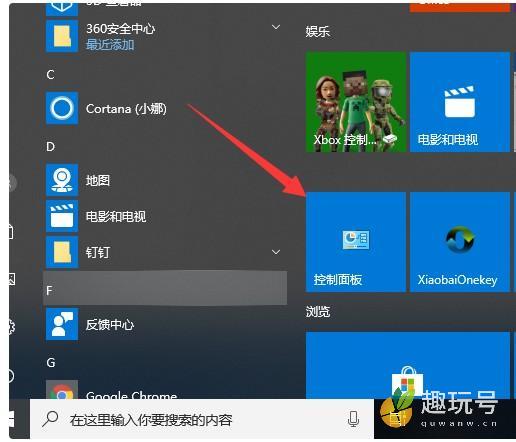
Task: Open the Movies & TV tile (电影和电视)
Action: 460,102
